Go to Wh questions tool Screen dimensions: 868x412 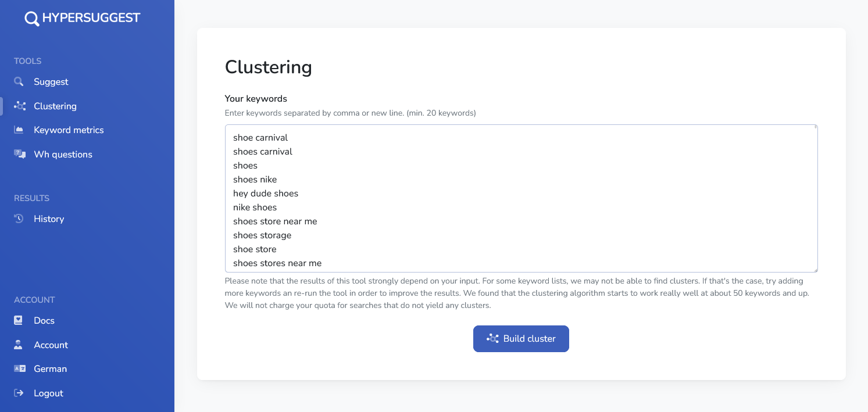(x=63, y=154)
